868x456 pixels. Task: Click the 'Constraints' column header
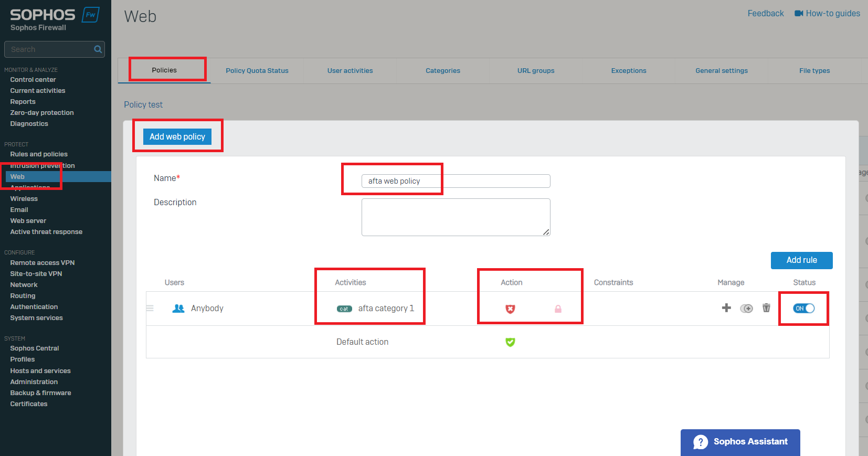[613, 282]
